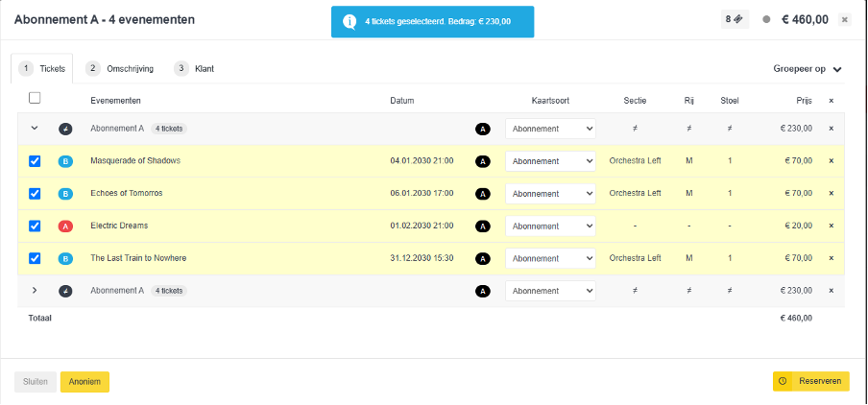Click the Evenementen column header

pos(115,101)
